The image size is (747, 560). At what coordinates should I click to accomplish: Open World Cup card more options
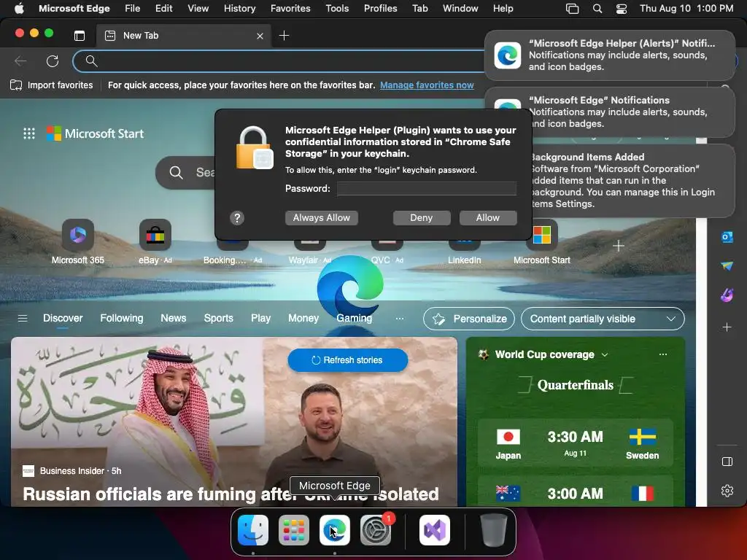662,354
